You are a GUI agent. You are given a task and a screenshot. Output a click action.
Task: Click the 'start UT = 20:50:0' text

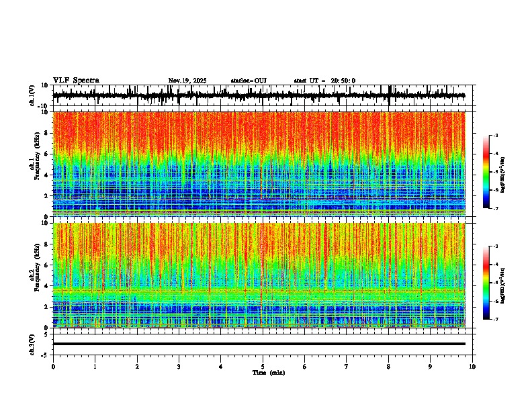[324, 81]
